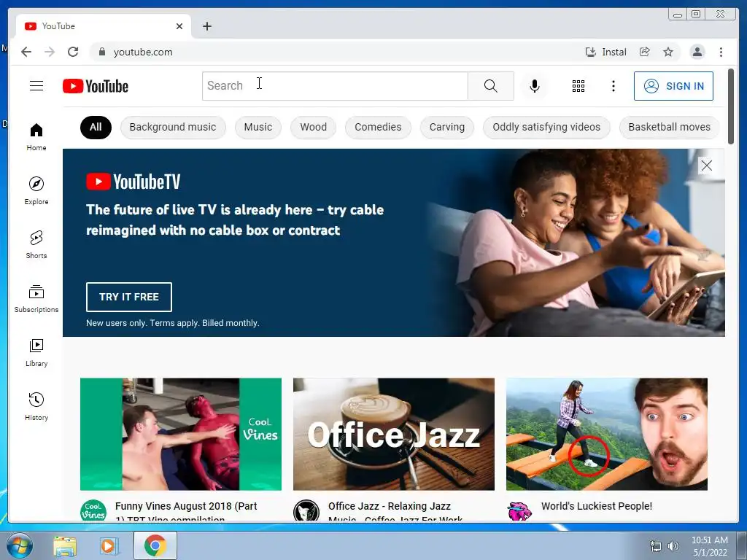Select the Music filter chip
Viewport: 747px width, 560px height.
coord(258,127)
